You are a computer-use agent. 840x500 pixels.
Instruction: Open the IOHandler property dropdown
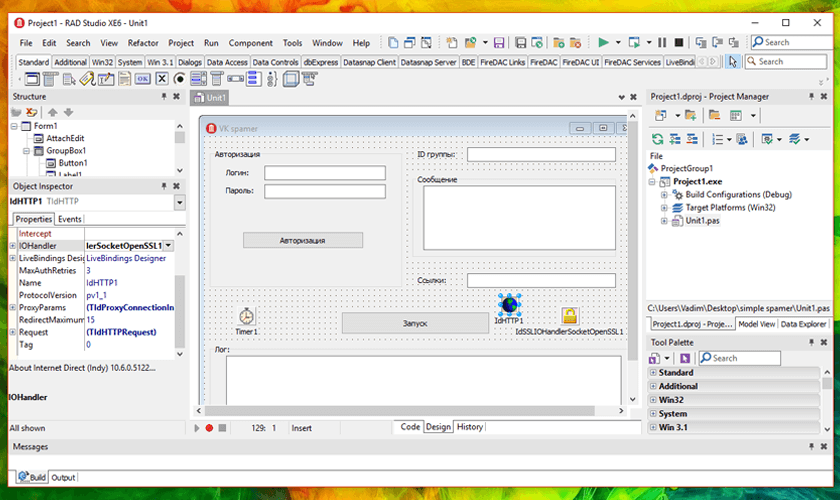tap(168, 245)
